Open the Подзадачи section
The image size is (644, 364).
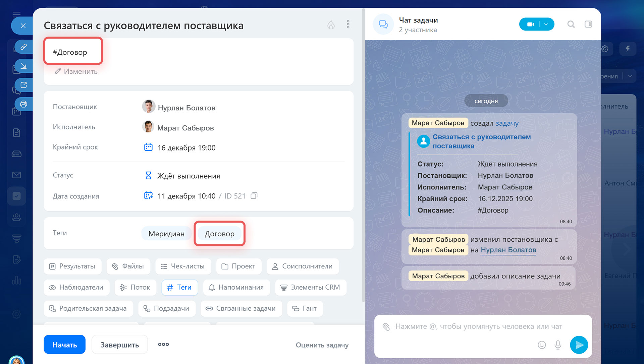[167, 308]
